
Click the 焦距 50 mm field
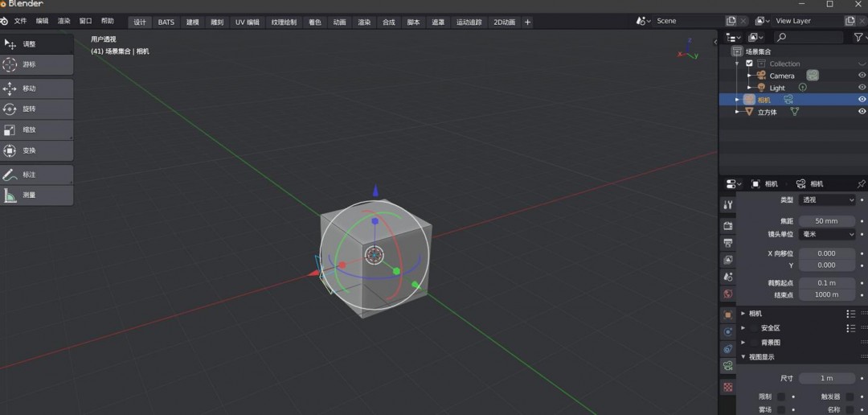pyautogui.click(x=826, y=220)
